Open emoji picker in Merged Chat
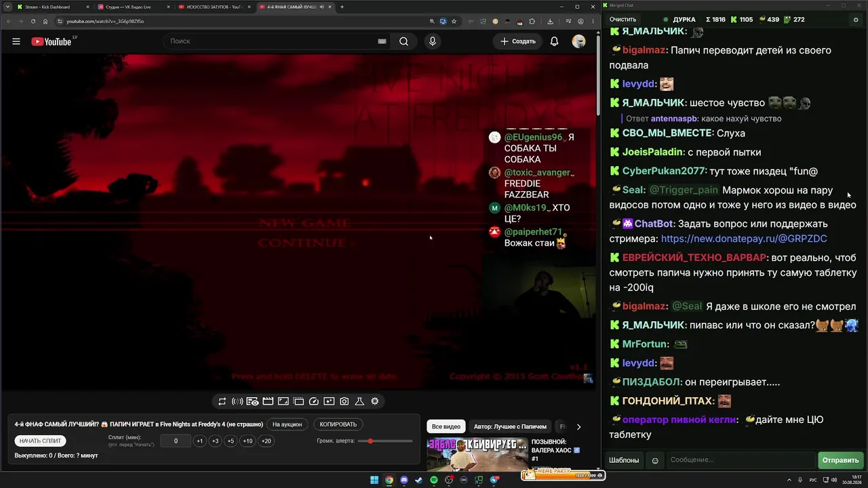Viewport: 868px width, 488px height. coord(655,460)
